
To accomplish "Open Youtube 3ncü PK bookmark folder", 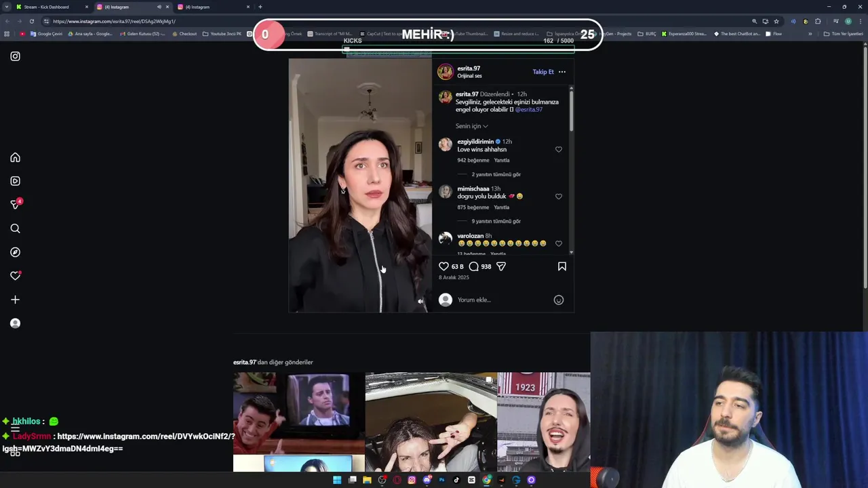I will click(222, 34).
